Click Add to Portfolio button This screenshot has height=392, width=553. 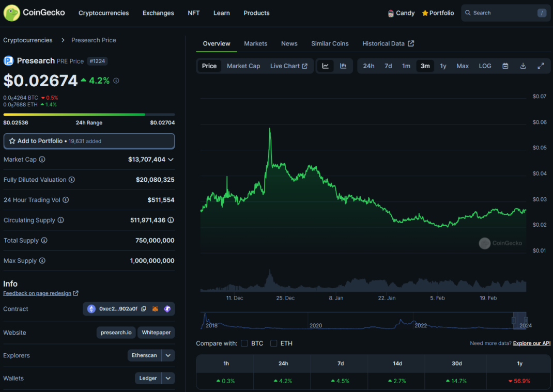pyautogui.click(x=89, y=141)
